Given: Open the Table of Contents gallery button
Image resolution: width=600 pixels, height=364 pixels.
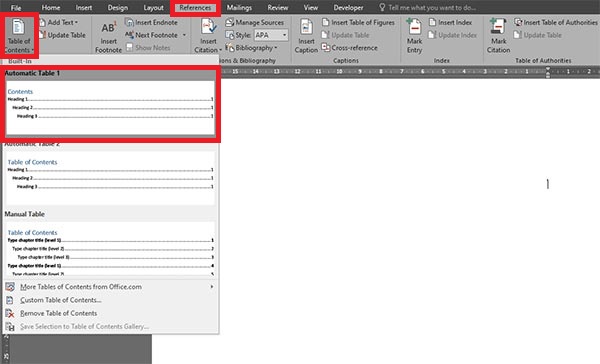Looking at the screenshot, I should [19, 35].
